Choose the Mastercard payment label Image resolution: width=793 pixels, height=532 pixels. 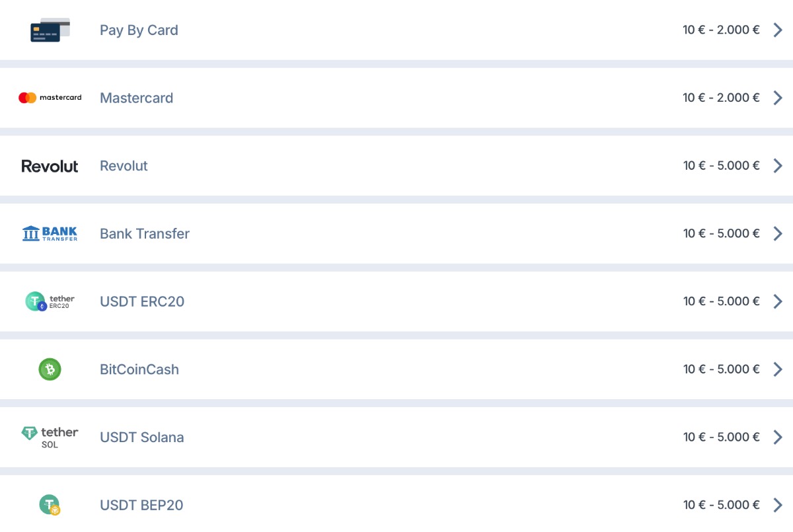[x=136, y=98]
